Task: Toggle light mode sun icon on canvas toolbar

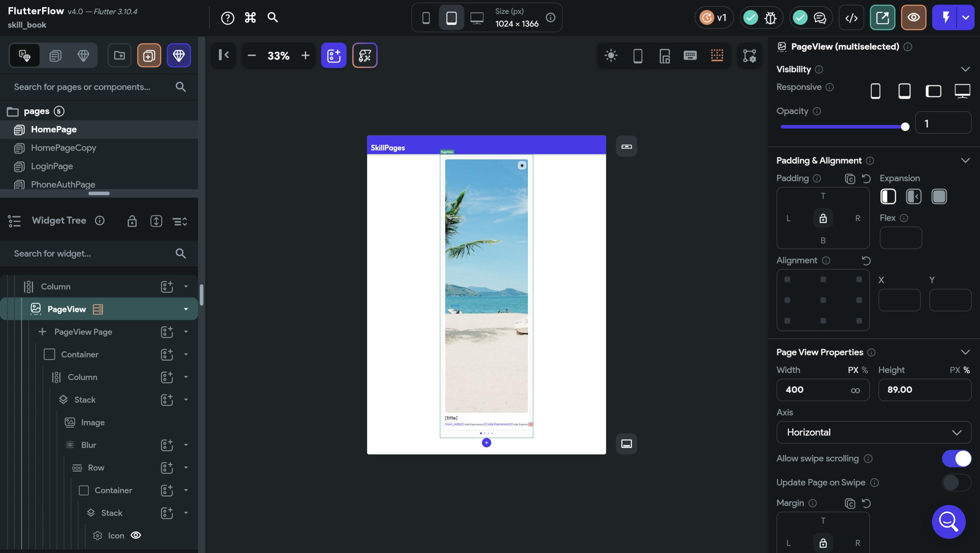Action: click(x=611, y=56)
